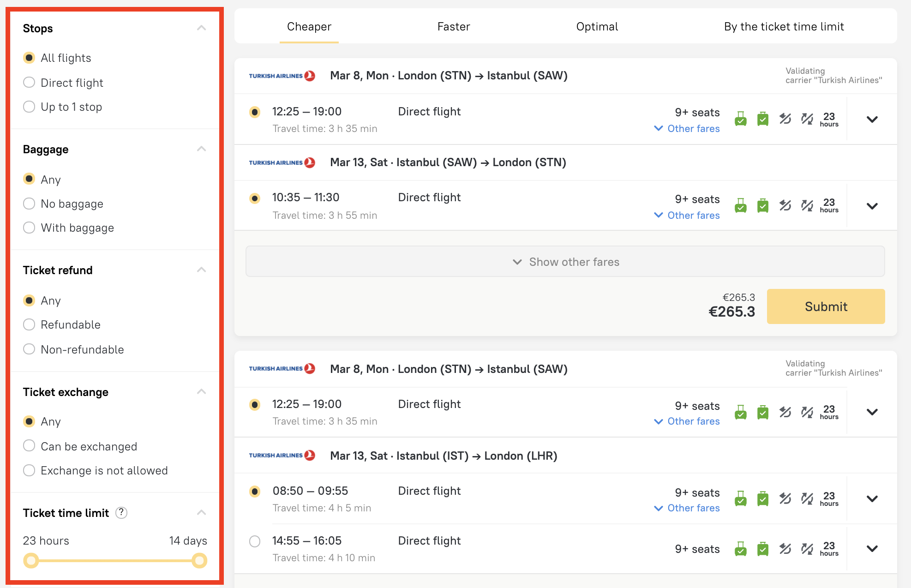The width and height of the screenshot is (911, 588).
Task: Click left handle of time limit slider
Action: [x=31, y=561]
